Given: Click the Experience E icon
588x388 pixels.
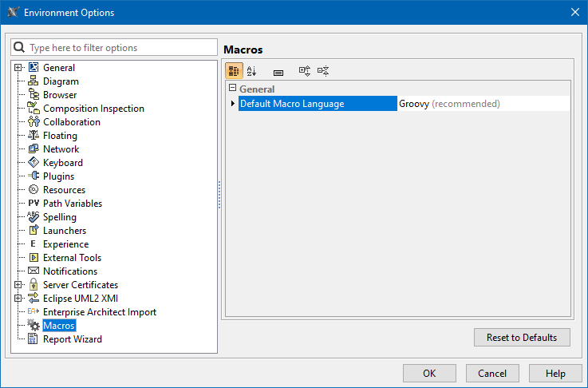Looking at the screenshot, I should click(33, 244).
